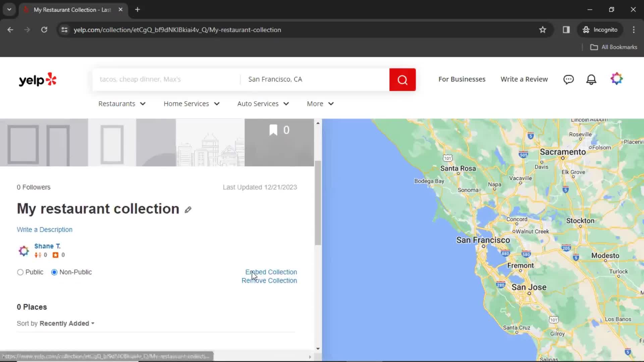Expand the Home Services dropdown
The image size is (644, 362).
pyautogui.click(x=192, y=104)
